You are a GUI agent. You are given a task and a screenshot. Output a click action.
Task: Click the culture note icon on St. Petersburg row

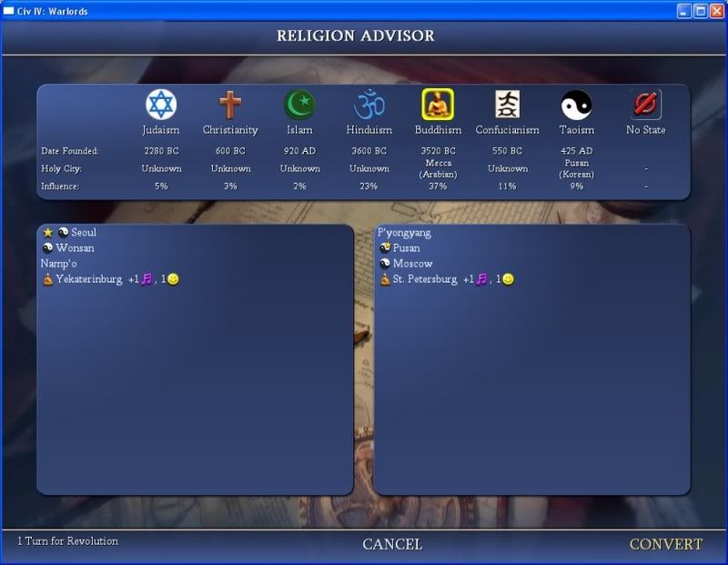482,279
